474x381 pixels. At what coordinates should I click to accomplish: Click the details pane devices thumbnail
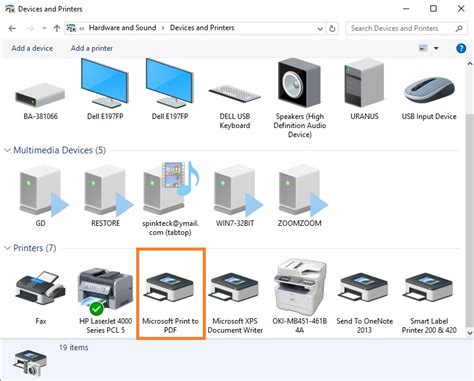click(30, 363)
